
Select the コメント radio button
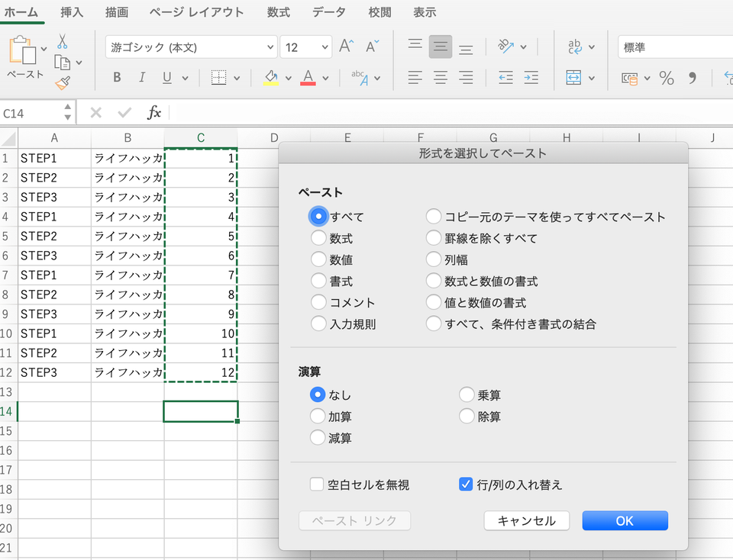click(318, 302)
